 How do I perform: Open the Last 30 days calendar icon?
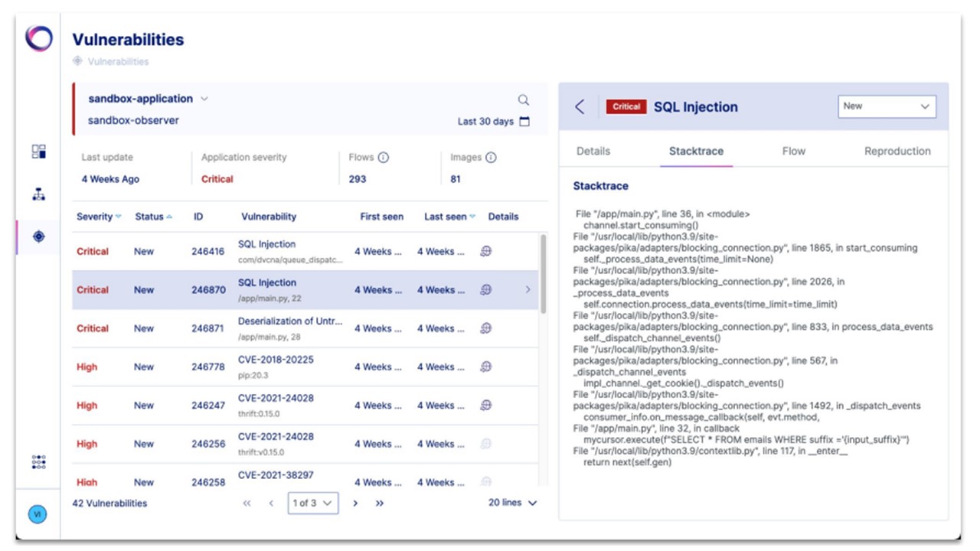524,122
